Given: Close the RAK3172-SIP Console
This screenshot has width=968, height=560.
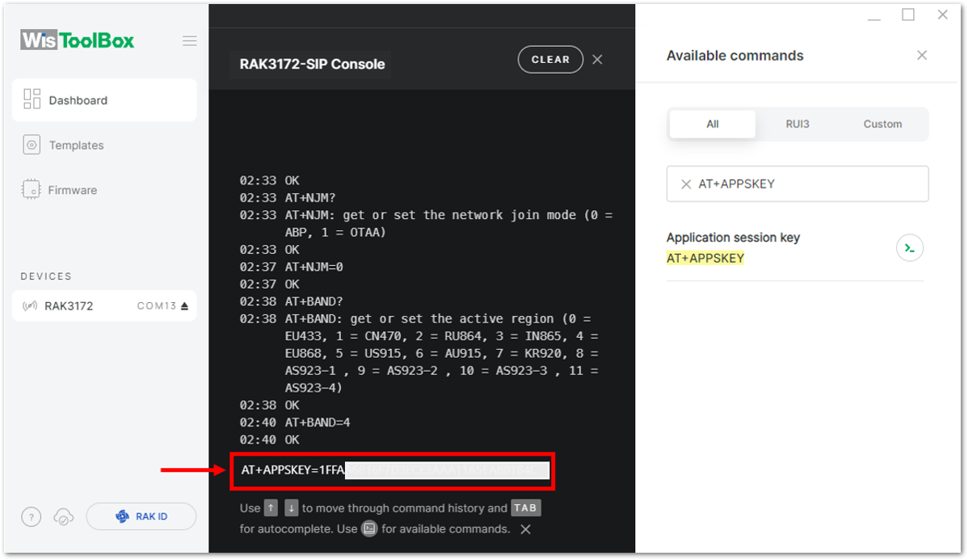Looking at the screenshot, I should point(598,59).
